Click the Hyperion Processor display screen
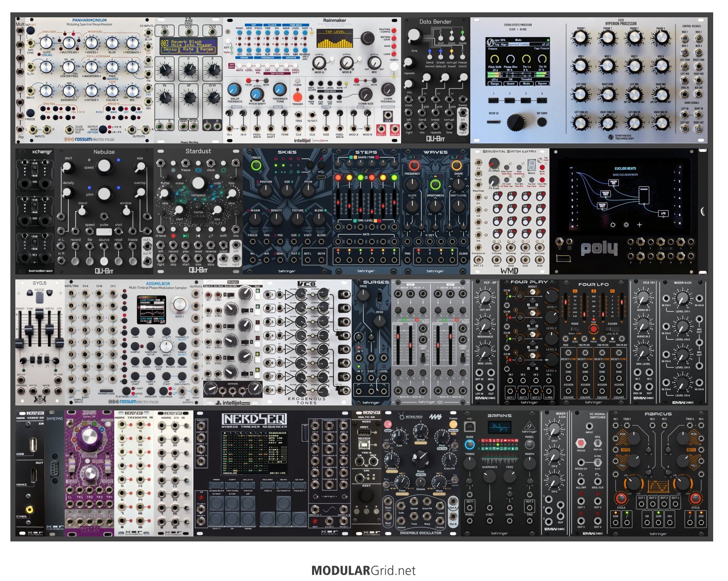Image resolution: width=728 pixels, height=581 pixels. click(x=518, y=62)
